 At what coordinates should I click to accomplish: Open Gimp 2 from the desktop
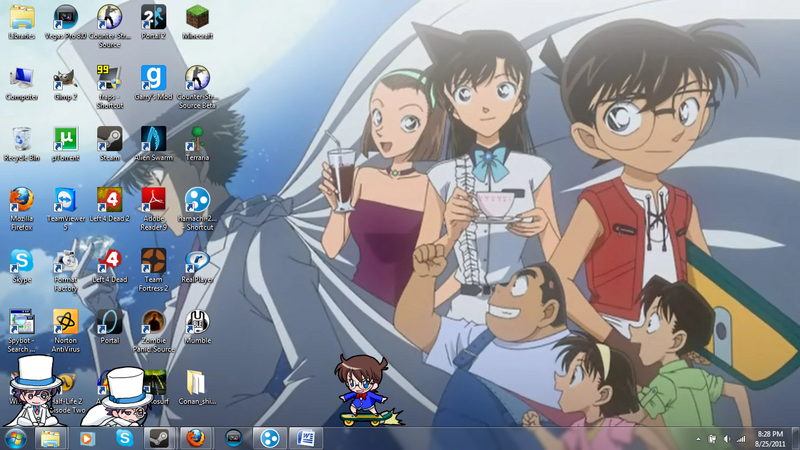tap(66, 78)
